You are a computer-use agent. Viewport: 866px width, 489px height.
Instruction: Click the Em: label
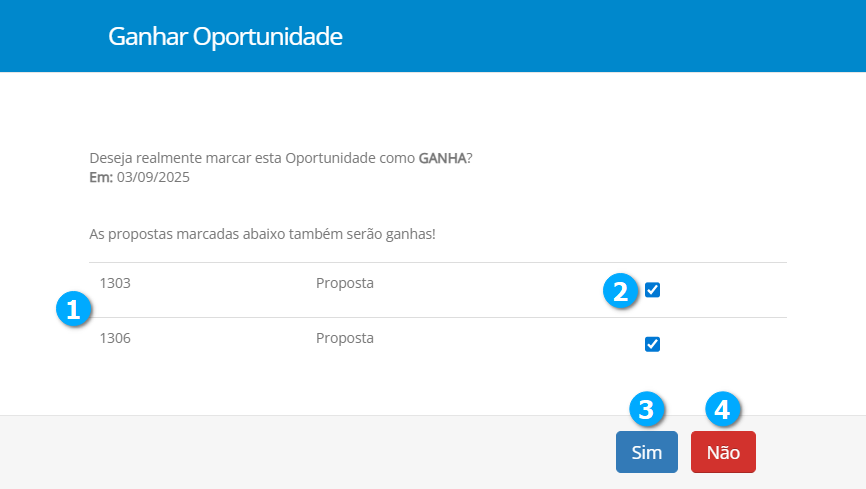pos(101,177)
